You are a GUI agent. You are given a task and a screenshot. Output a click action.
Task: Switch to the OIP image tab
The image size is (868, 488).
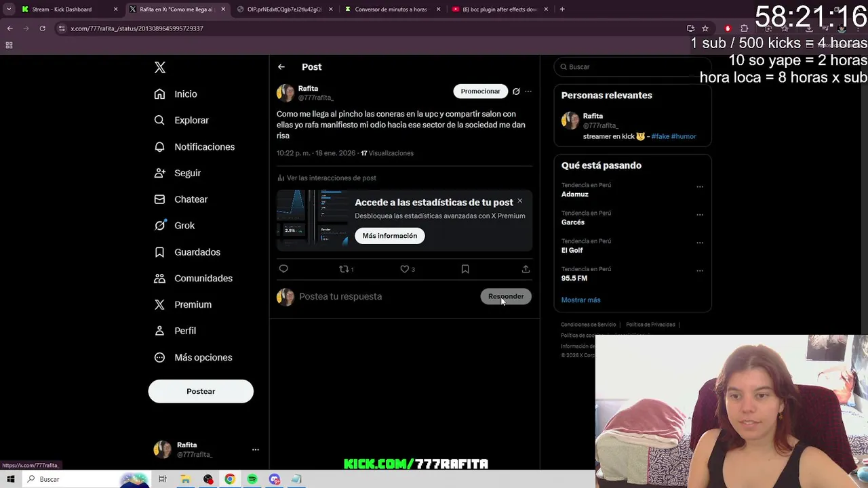click(283, 9)
